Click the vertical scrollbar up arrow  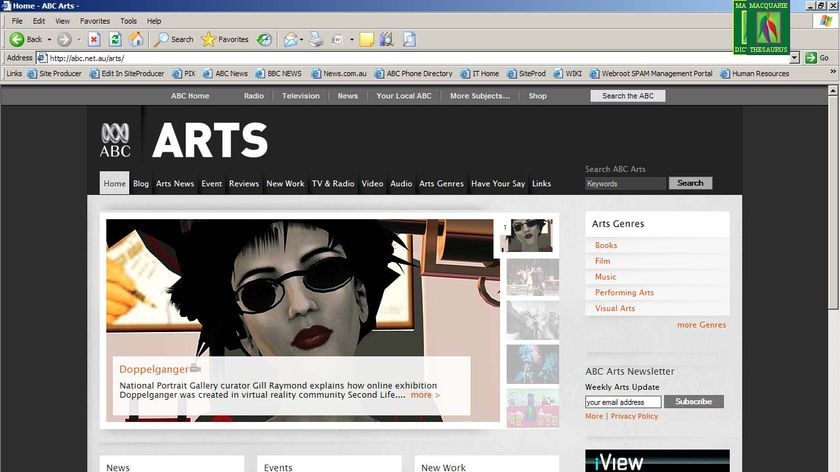[833, 91]
